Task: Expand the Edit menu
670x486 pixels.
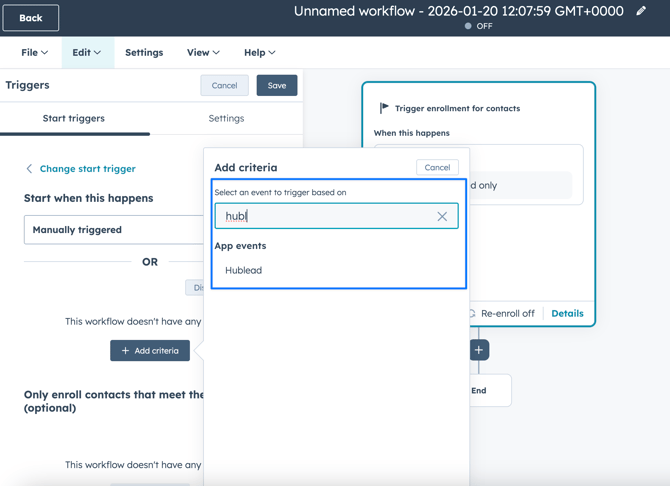Action: [x=87, y=52]
